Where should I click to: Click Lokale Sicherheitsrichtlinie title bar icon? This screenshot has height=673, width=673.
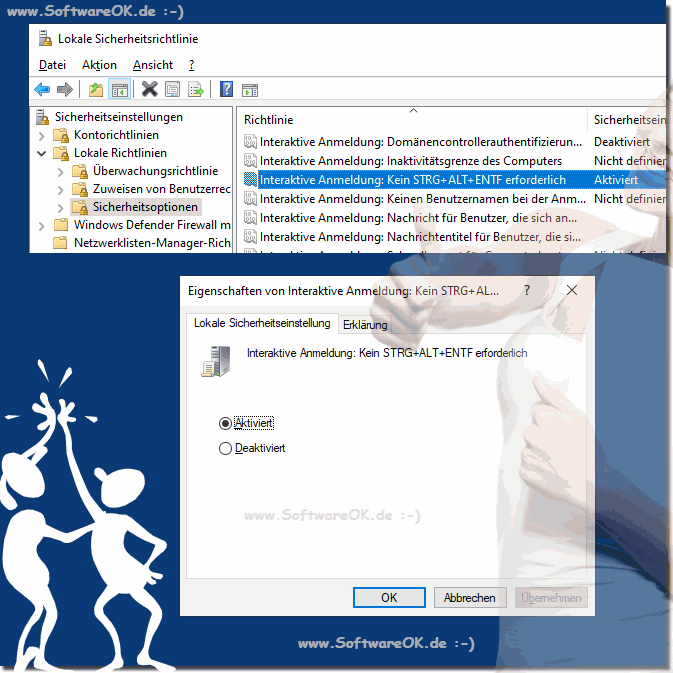point(45,38)
